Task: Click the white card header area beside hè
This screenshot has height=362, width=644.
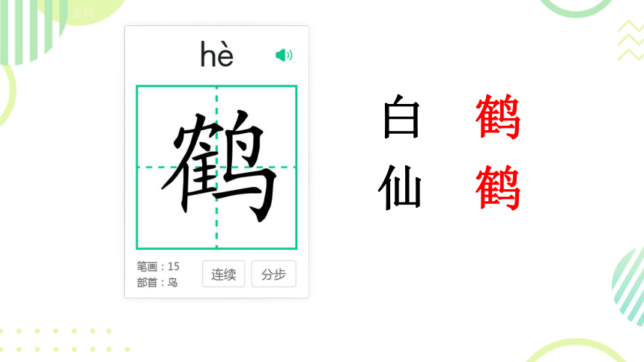Action: (x=164, y=55)
